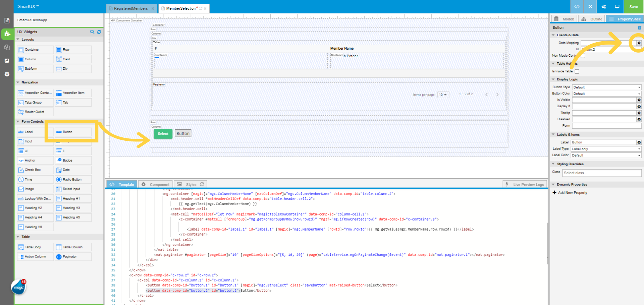Click Add New Property link
644x305 pixels.
(x=572, y=193)
